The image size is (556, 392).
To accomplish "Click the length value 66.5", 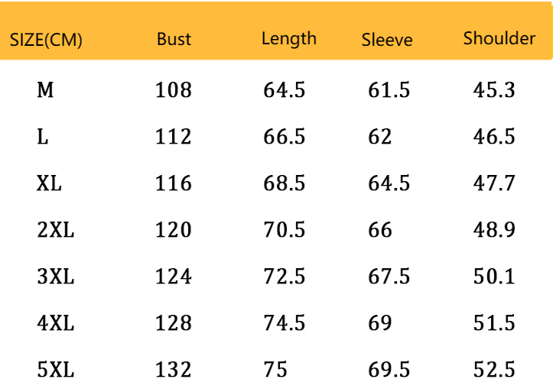I will (x=284, y=138).
